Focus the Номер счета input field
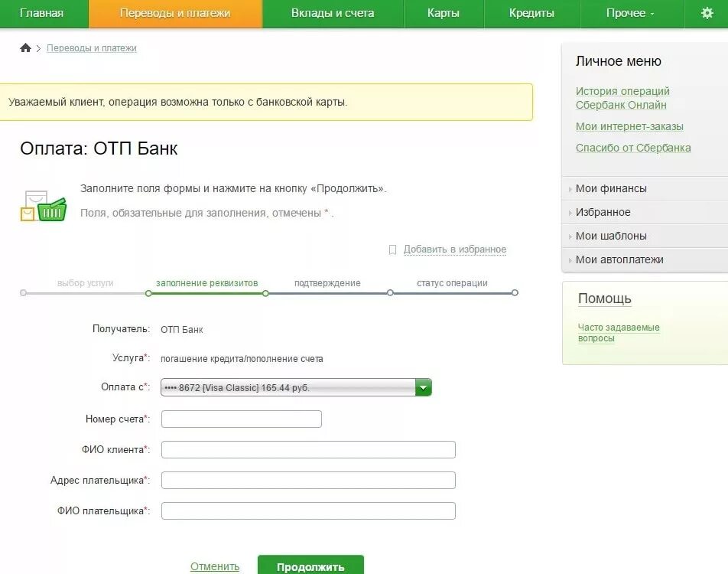Image resolution: width=728 pixels, height=574 pixels. (242, 419)
